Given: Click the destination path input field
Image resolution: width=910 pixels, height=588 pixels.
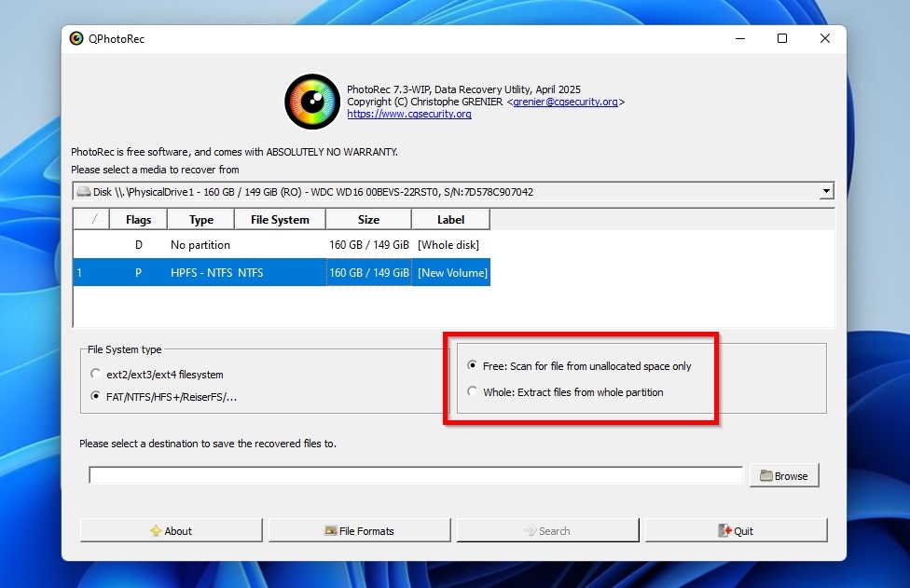Looking at the screenshot, I should click(x=415, y=475).
